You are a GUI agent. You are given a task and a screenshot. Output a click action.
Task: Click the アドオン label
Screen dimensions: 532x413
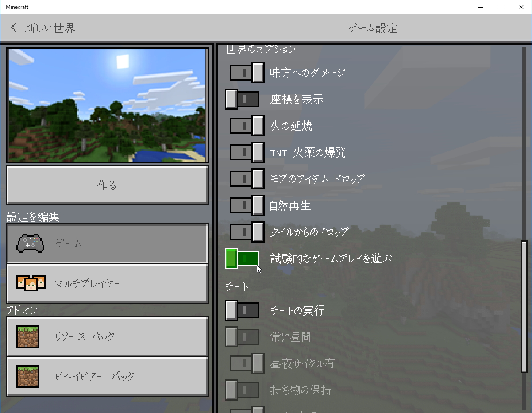[x=22, y=310]
